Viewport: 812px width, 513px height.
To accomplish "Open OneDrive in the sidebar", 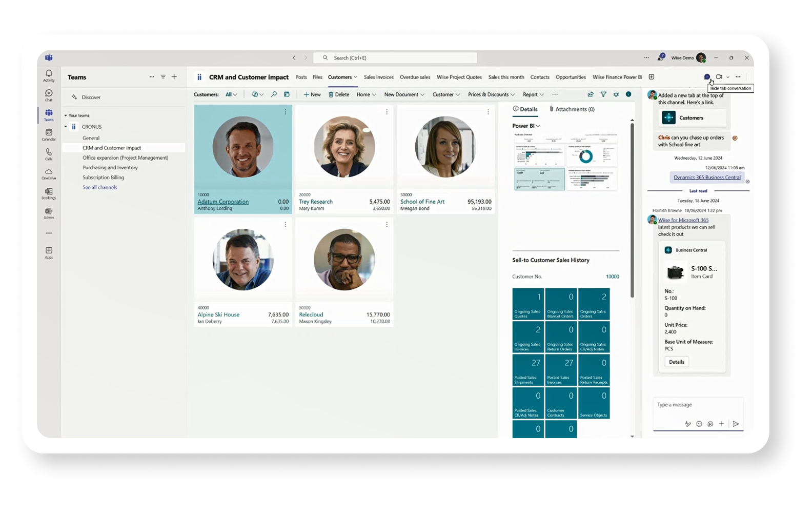I will click(49, 174).
